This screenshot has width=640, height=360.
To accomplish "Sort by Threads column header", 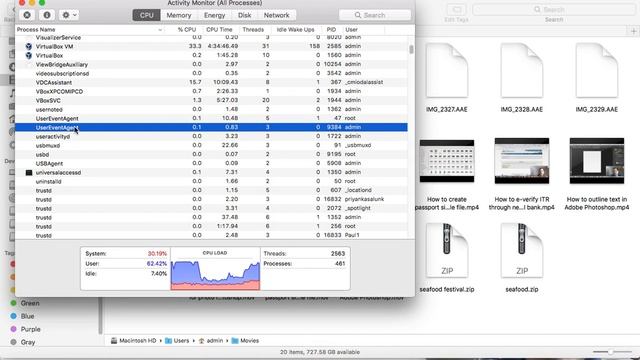I will click(x=253, y=29).
